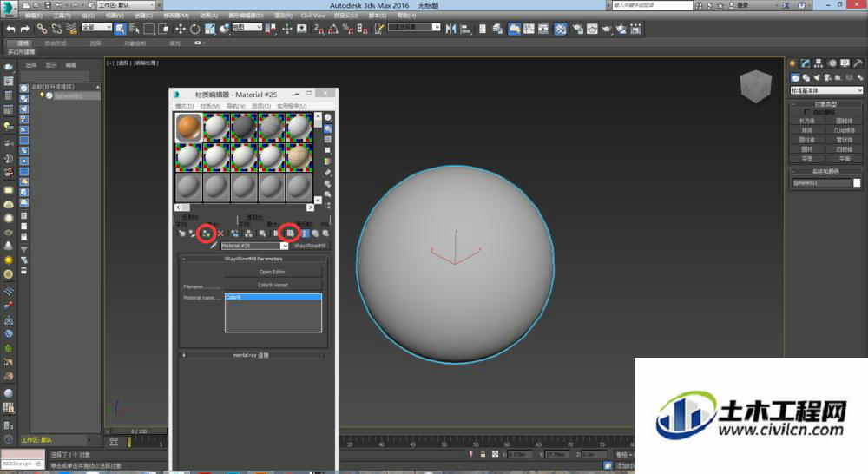
Task: Activate the Select and Scale tool
Action: point(210,29)
